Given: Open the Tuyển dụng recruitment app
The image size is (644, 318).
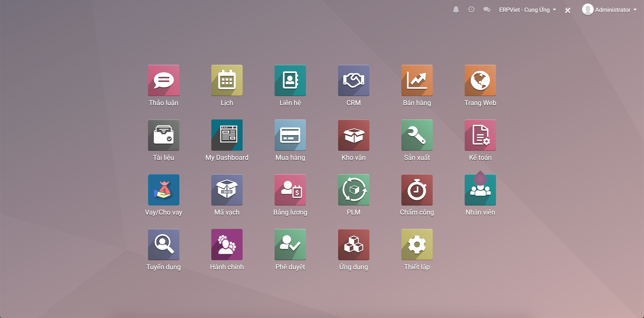Looking at the screenshot, I should pyautogui.click(x=163, y=244).
